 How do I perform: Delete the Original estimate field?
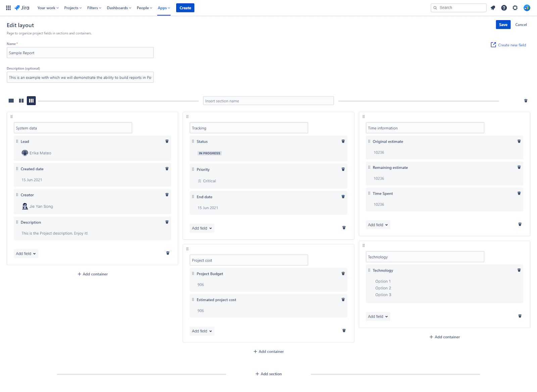coord(519,141)
